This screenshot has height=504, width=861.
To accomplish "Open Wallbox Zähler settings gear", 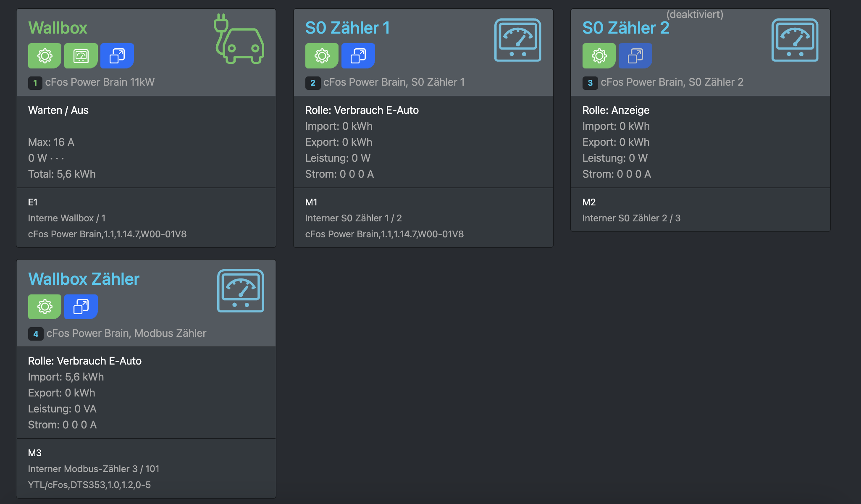I will pos(45,307).
